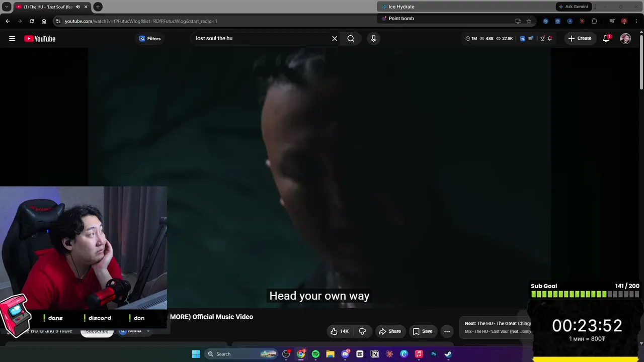The height and width of the screenshot is (362, 644).
Task: Open YouTube notifications bell
Action: click(x=607, y=39)
